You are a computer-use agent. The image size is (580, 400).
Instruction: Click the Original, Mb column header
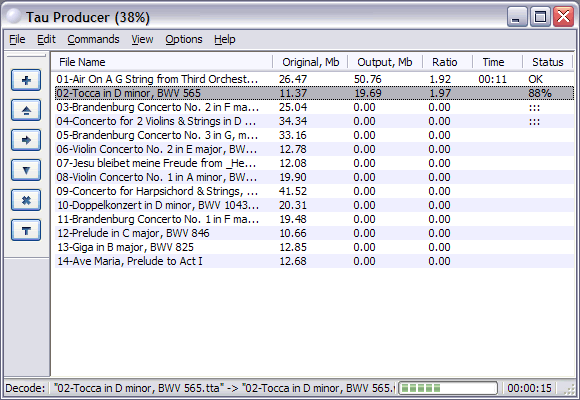[x=310, y=62]
